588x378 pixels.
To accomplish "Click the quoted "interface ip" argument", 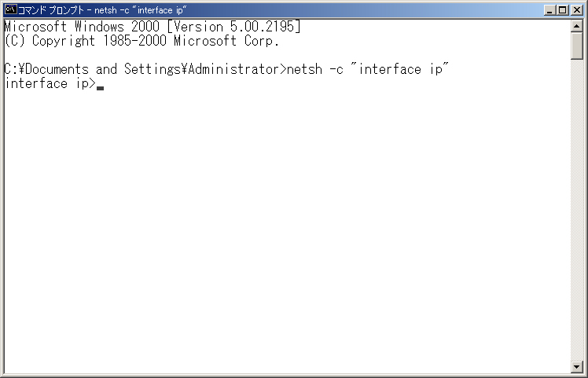I will point(400,69).
